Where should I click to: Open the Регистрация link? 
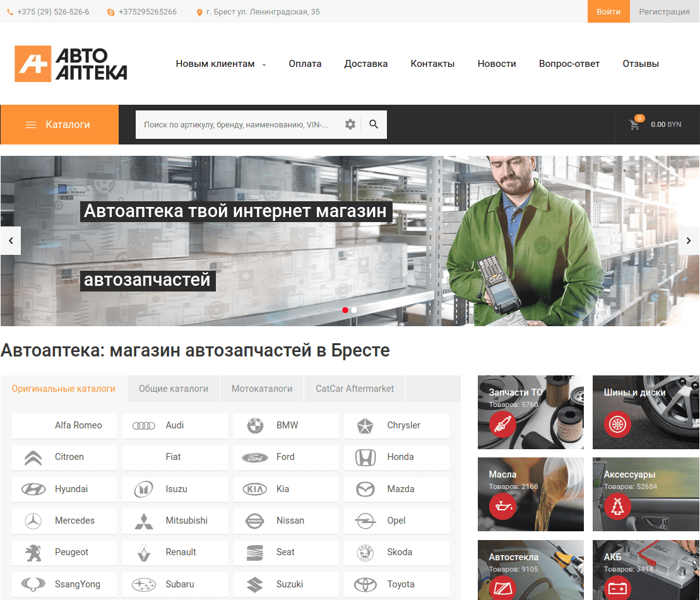pos(664,11)
